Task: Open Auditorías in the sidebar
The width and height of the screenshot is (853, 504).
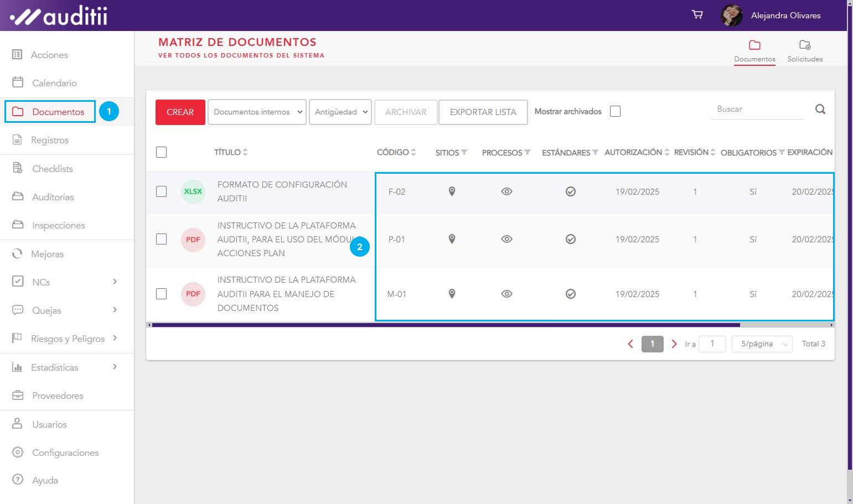Action: 53,197
